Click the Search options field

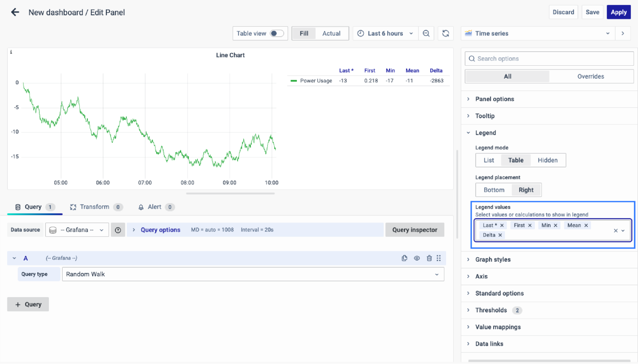point(549,59)
